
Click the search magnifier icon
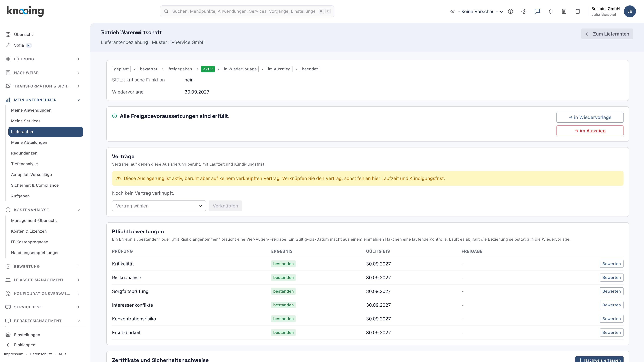point(166,12)
